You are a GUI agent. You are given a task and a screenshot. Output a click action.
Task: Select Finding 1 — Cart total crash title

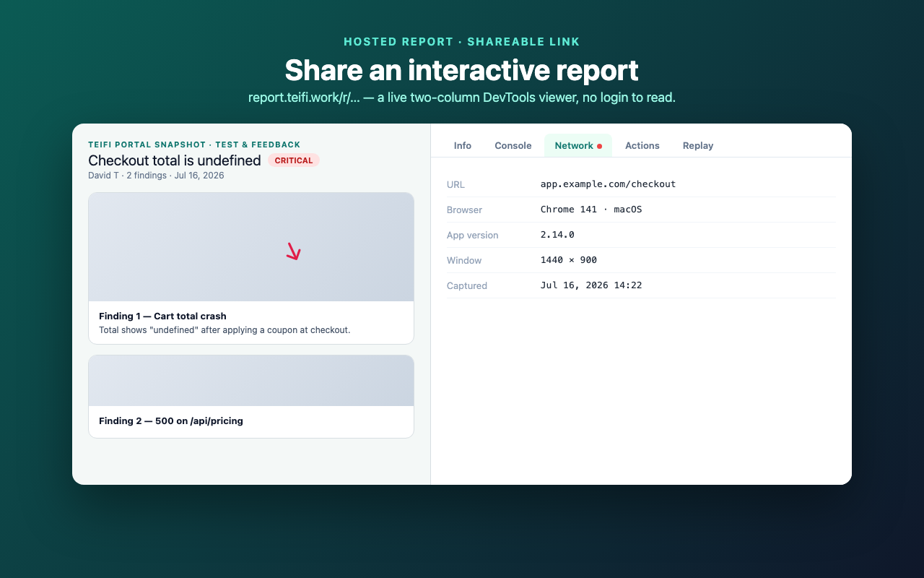[162, 316]
